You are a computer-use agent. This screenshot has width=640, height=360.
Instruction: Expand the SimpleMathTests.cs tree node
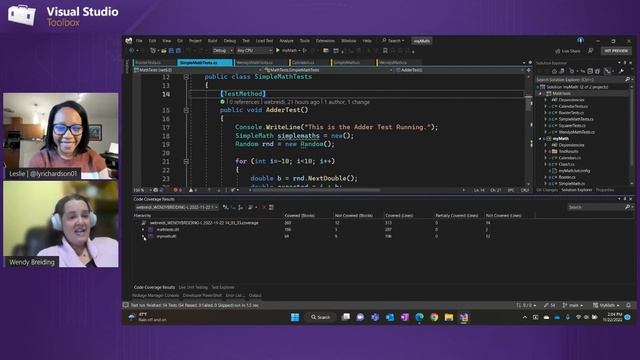[546, 119]
